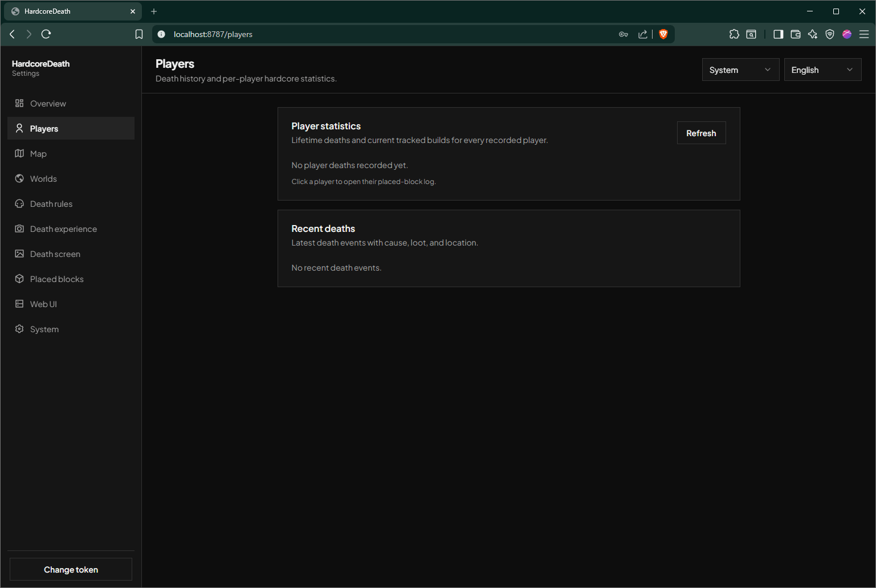Click the Death screen image icon
The width and height of the screenshot is (876, 588).
pyautogui.click(x=19, y=254)
